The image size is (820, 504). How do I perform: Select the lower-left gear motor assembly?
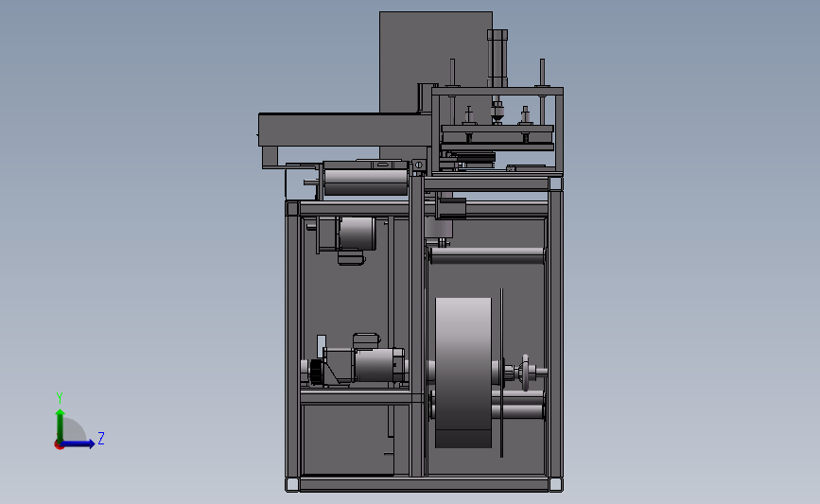pyautogui.click(x=356, y=363)
